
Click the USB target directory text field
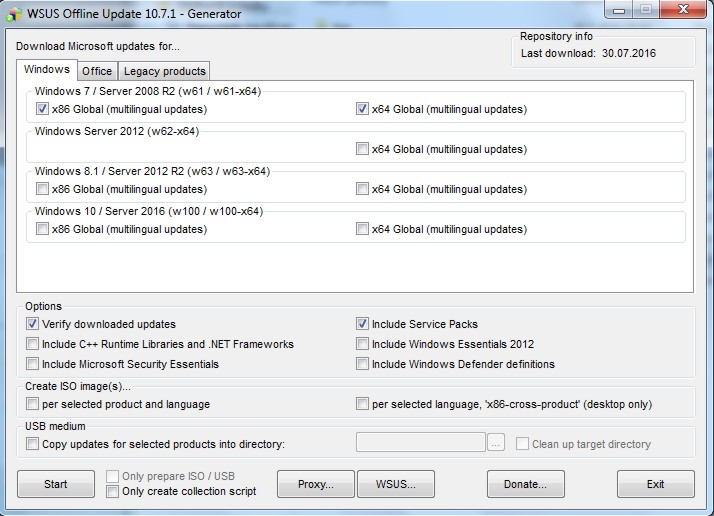click(x=421, y=443)
